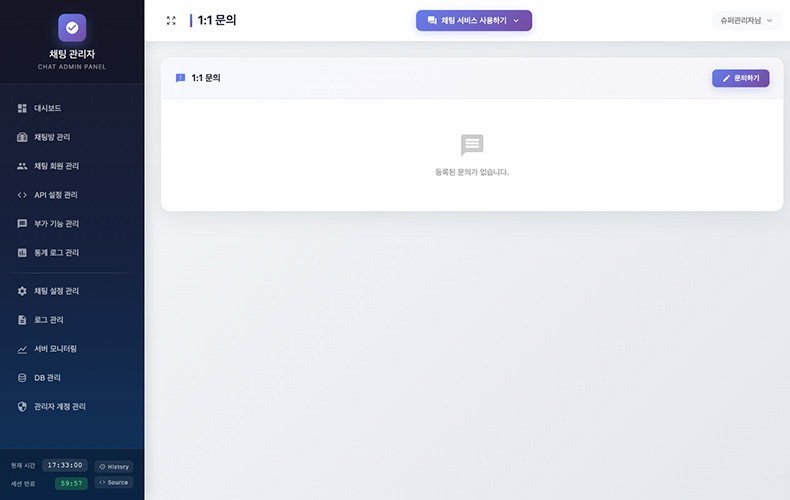The image size is (790, 500).
Task: Click the 통계 로그 관리 chart icon
Action: [22, 253]
